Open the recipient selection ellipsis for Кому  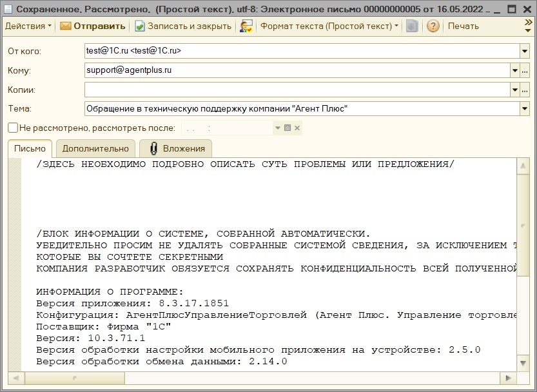pyautogui.click(x=525, y=70)
